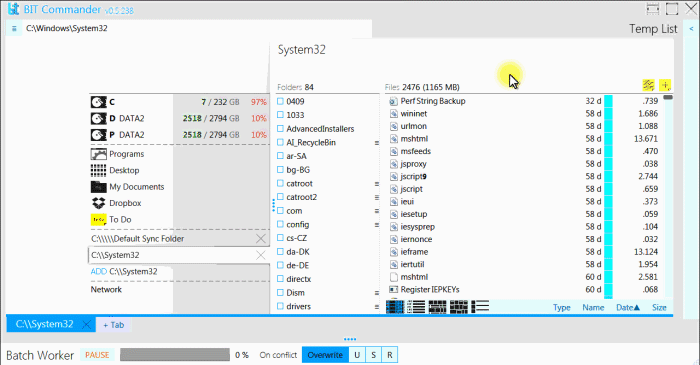
Task: Open the My Documents folder icon
Action: [x=98, y=187]
